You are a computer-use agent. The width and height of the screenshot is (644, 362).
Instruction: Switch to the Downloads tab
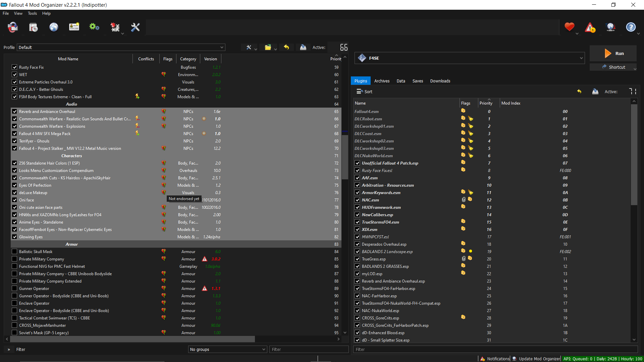point(440,81)
